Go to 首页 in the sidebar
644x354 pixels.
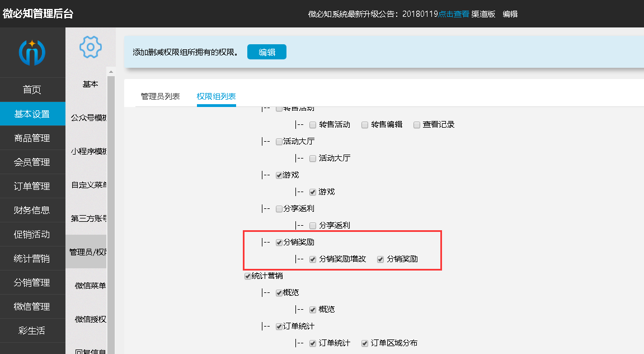click(x=32, y=90)
